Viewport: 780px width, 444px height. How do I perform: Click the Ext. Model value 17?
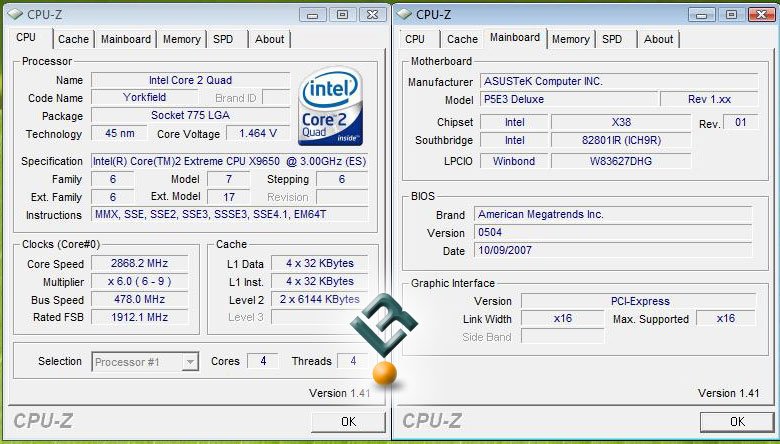click(x=228, y=197)
